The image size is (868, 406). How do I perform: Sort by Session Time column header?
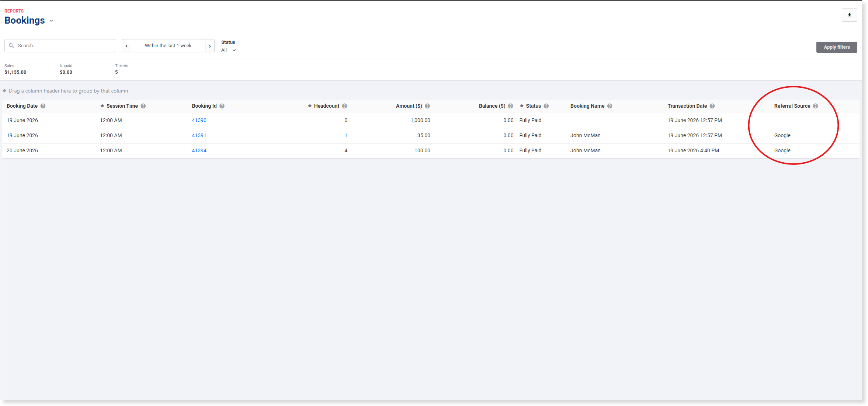pos(122,106)
